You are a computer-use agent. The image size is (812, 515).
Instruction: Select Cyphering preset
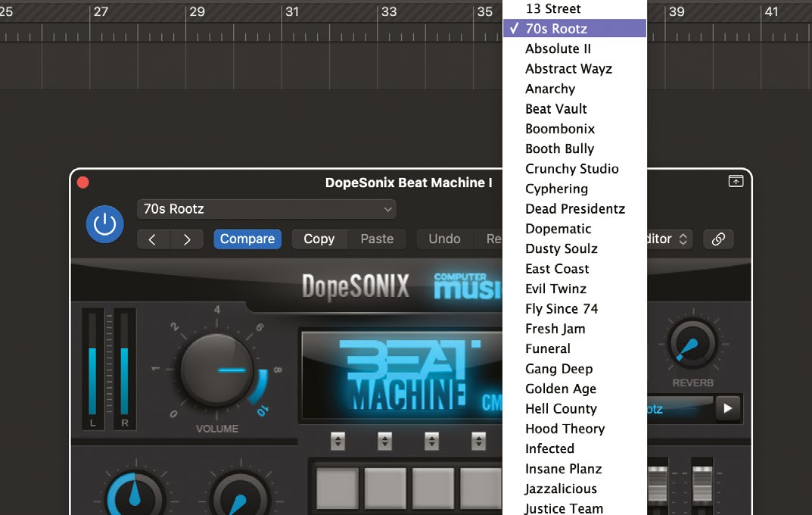pos(574,189)
